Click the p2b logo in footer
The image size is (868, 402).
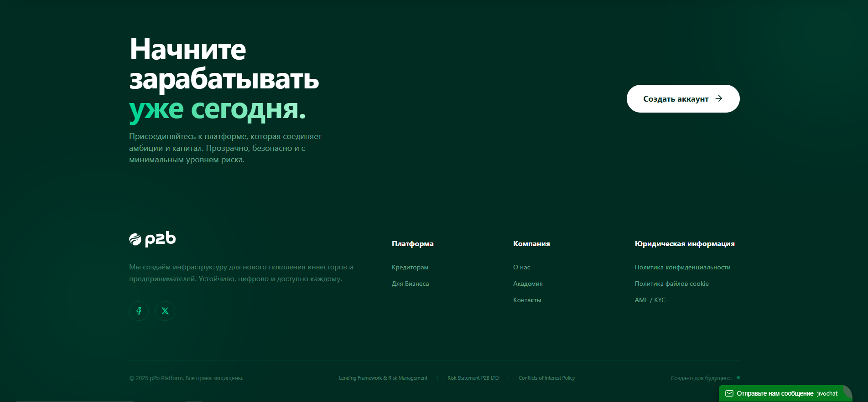[152, 239]
